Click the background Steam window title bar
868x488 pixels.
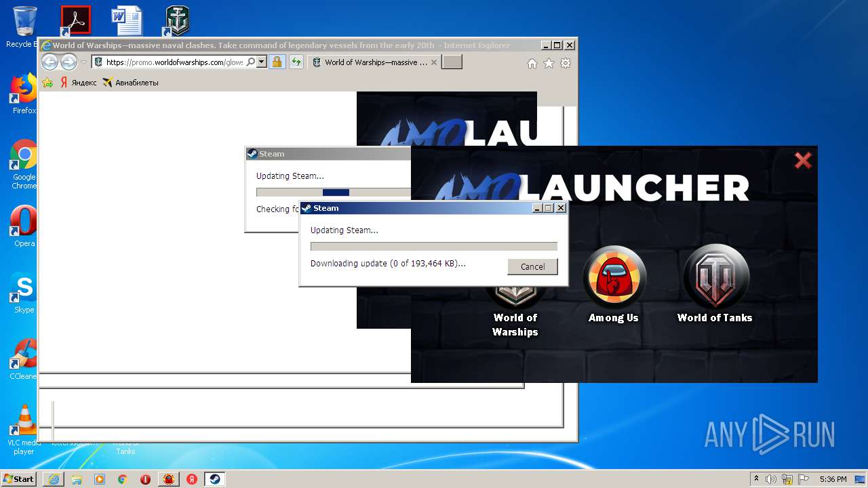click(329, 154)
